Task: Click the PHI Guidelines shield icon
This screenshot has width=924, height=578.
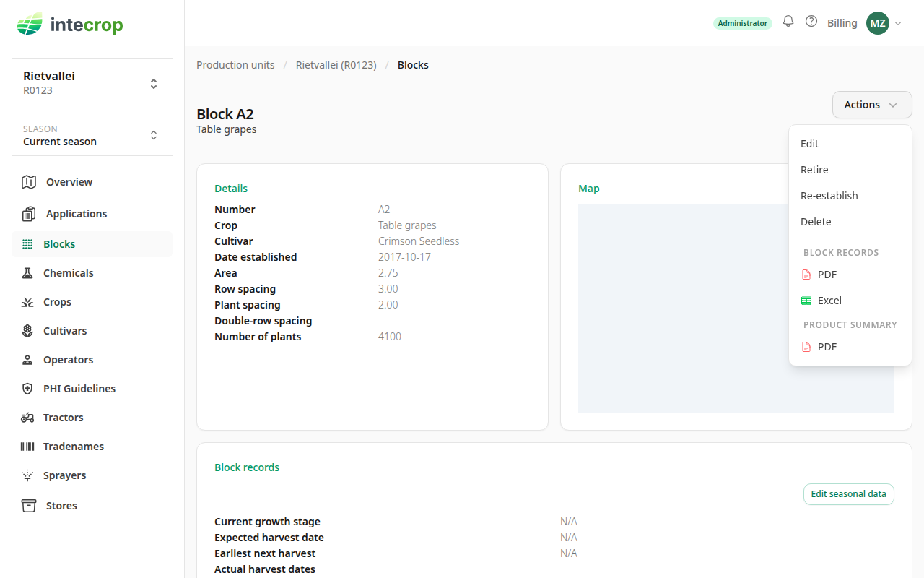Action: (x=27, y=389)
